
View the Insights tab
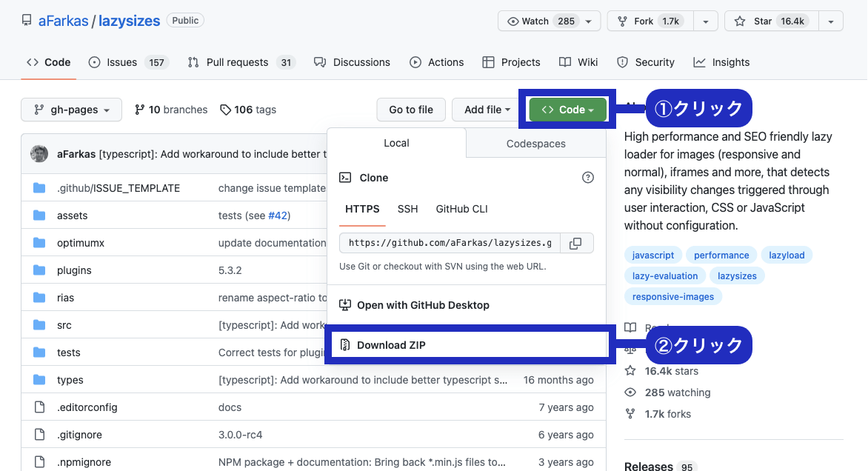coord(722,62)
